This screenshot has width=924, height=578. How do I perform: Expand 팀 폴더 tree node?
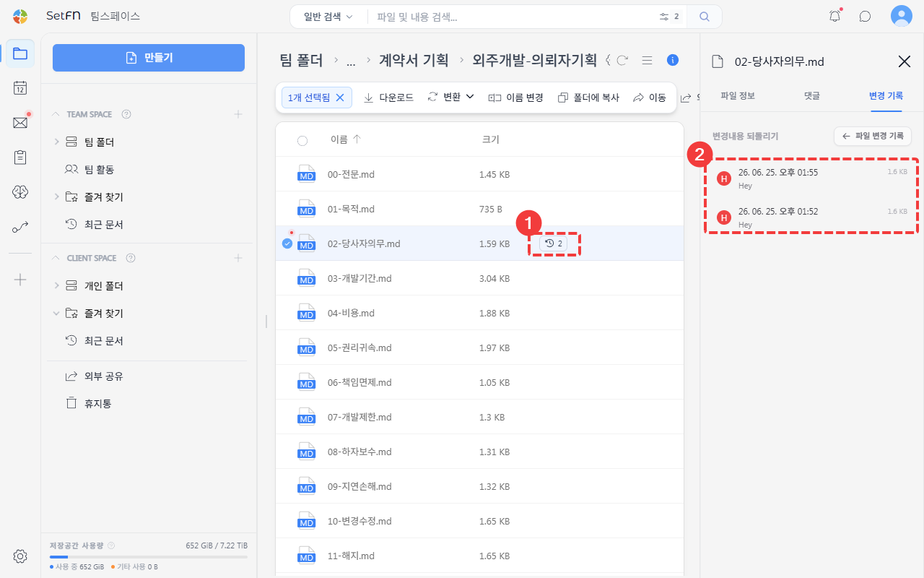pos(56,142)
